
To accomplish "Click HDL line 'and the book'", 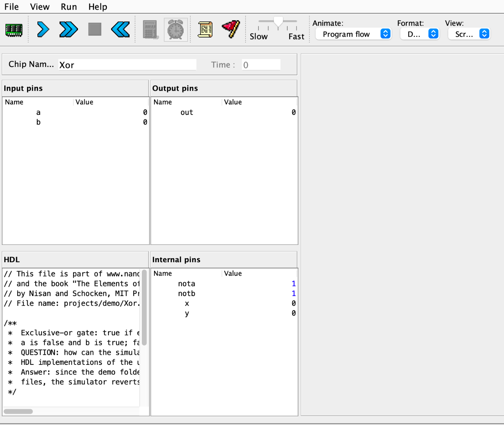I will click(72, 284).
